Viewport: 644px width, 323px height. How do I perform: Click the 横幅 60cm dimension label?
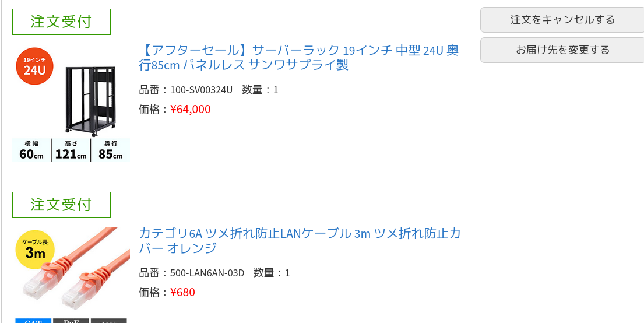(x=31, y=150)
